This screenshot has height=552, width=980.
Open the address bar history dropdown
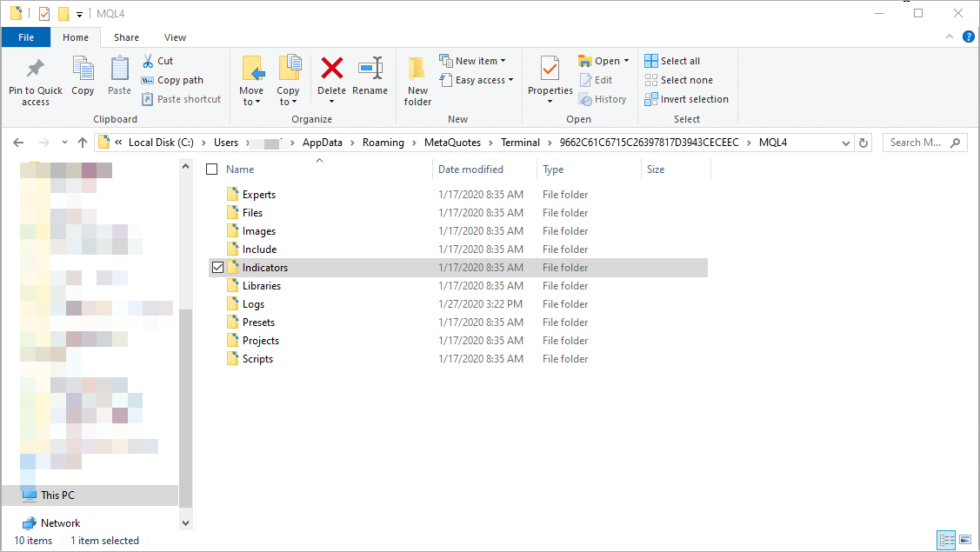[845, 143]
